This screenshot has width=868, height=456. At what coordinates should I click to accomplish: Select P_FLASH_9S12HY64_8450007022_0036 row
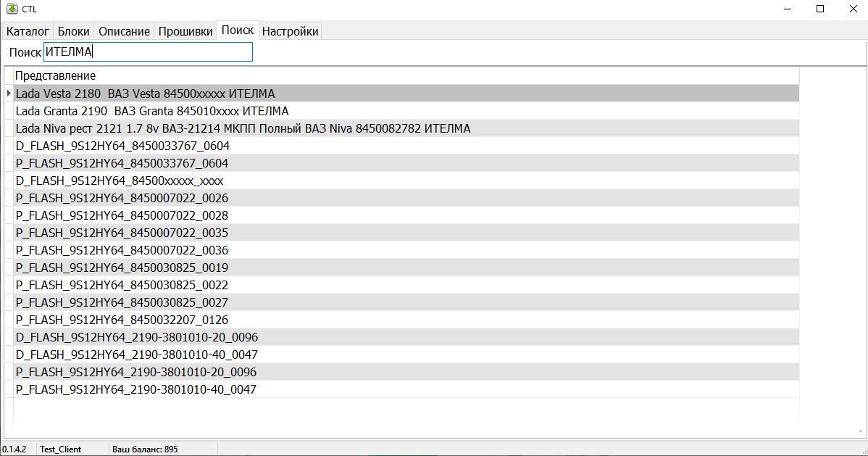(406, 250)
